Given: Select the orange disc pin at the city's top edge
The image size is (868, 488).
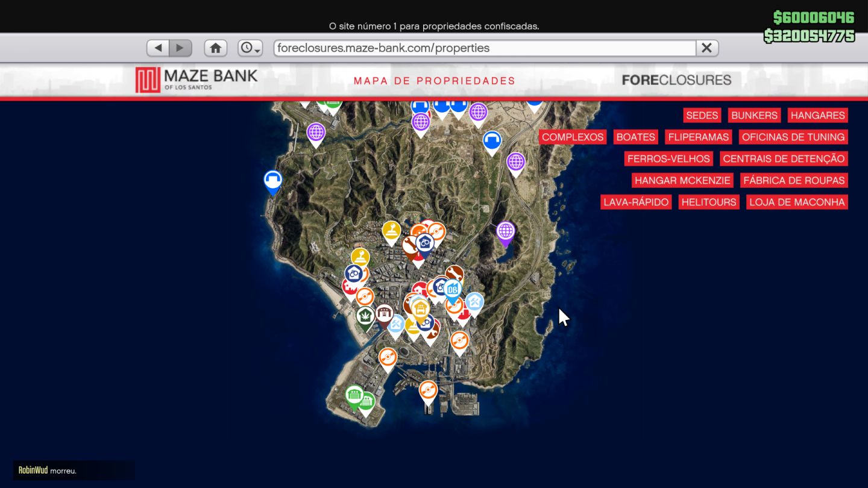Looking at the screenshot, I should pyautogui.click(x=436, y=231).
